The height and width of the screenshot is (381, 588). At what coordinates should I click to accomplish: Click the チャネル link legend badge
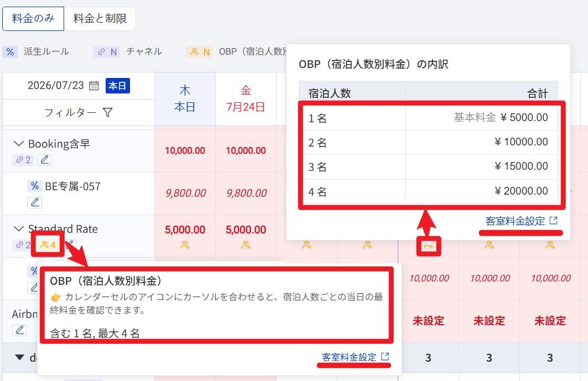(107, 52)
